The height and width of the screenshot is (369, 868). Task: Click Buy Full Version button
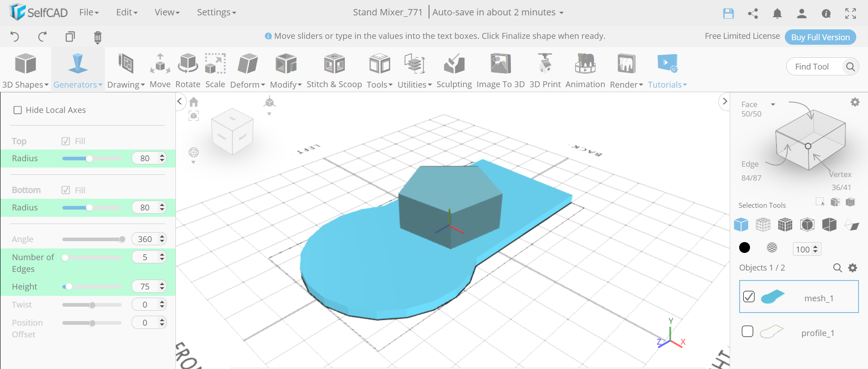click(821, 37)
